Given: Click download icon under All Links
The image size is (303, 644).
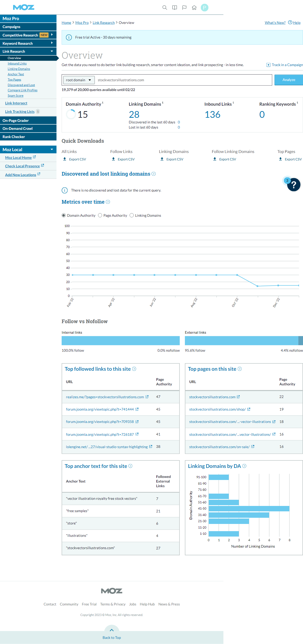Looking at the screenshot, I should coord(65,159).
